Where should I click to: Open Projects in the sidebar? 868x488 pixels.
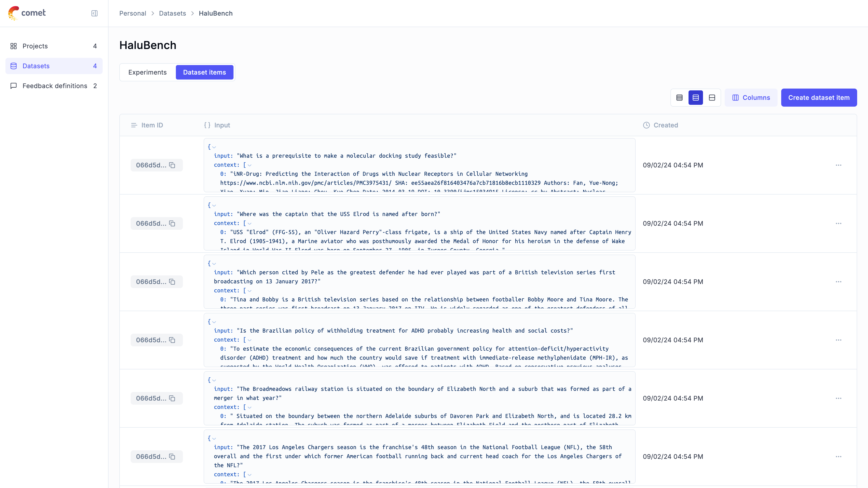coord(54,46)
